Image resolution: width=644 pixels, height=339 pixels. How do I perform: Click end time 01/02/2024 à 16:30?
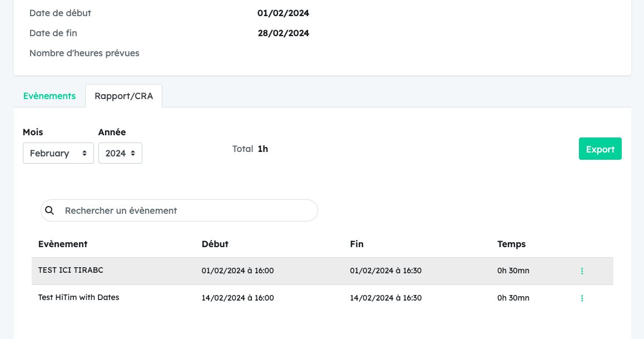point(385,271)
